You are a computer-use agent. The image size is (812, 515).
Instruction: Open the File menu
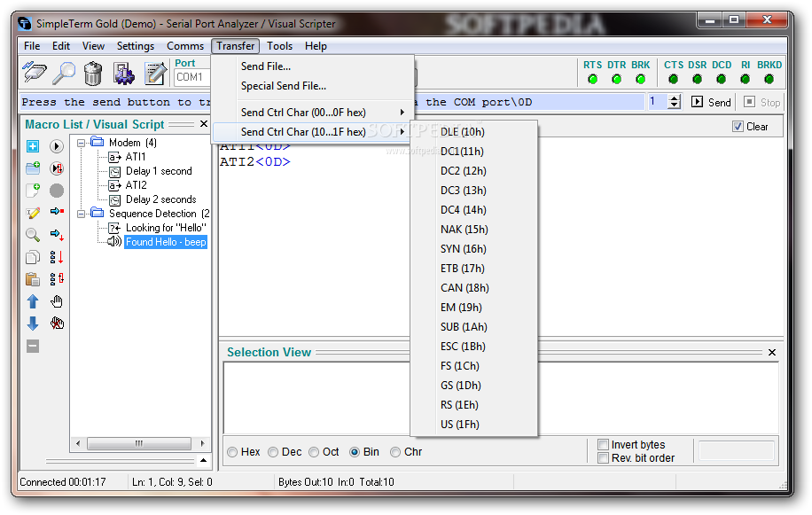pyautogui.click(x=32, y=46)
